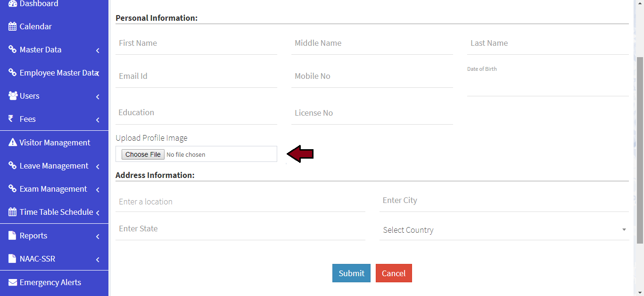Screen dimensions: 644x296
Task: Open the Select Country dropdown
Action: pyautogui.click(x=504, y=230)
